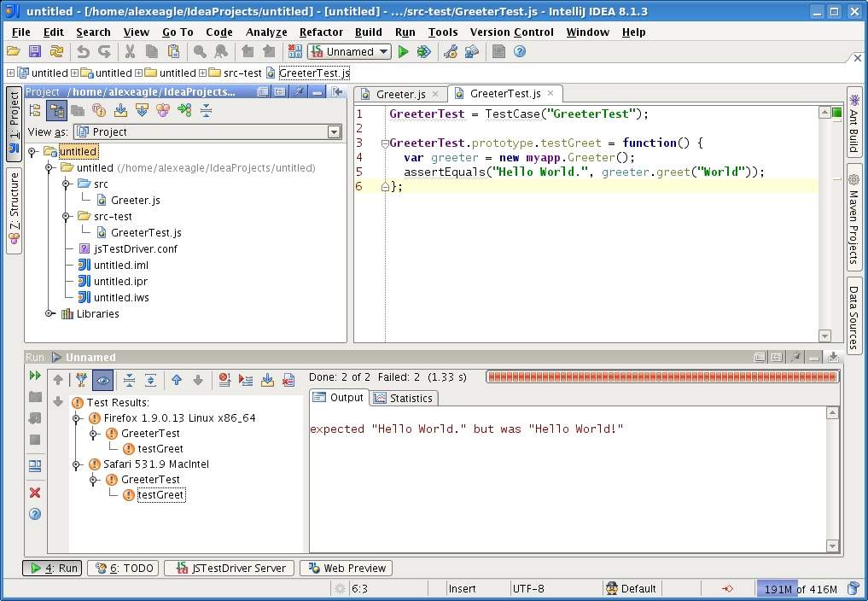Switch to Greeter.js editor tab
The image size is (868, 601).
(x=399, y=94)
